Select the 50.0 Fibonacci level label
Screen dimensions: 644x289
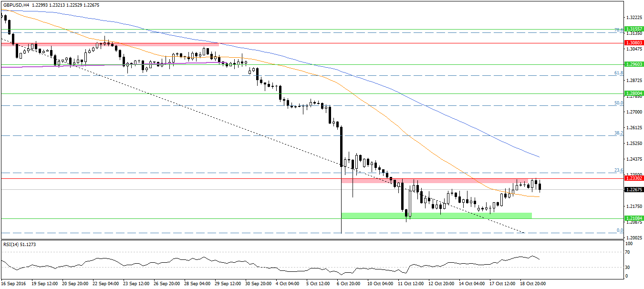click(x=618, y=103)
